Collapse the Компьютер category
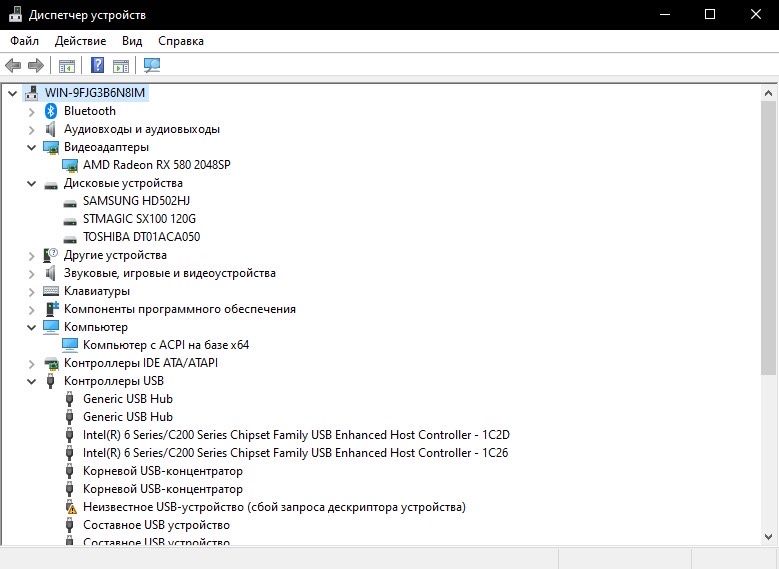 pyautogui.click(x=32, y=327)
